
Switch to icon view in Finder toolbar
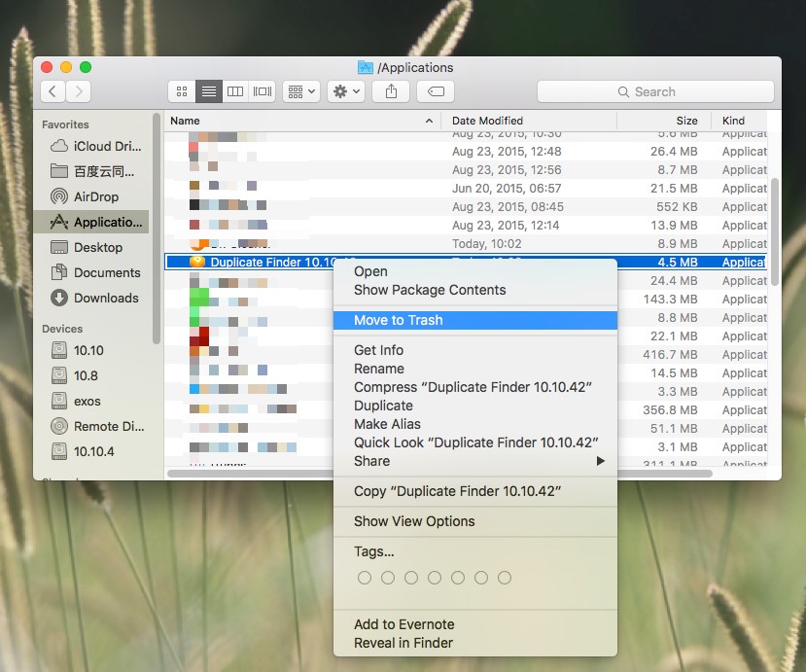click(x=182, y=91)
